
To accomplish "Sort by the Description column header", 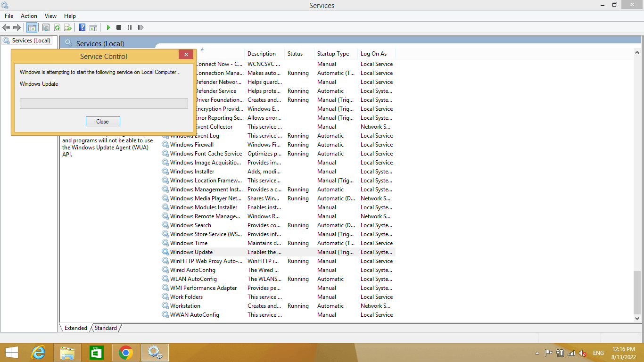I will [x=264, y=54].
